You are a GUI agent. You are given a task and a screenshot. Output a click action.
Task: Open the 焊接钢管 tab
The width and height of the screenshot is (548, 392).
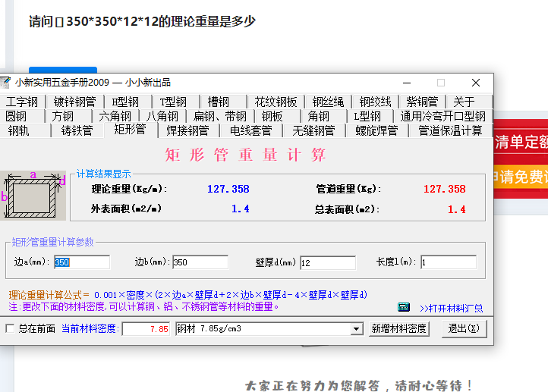pos(188,130)
